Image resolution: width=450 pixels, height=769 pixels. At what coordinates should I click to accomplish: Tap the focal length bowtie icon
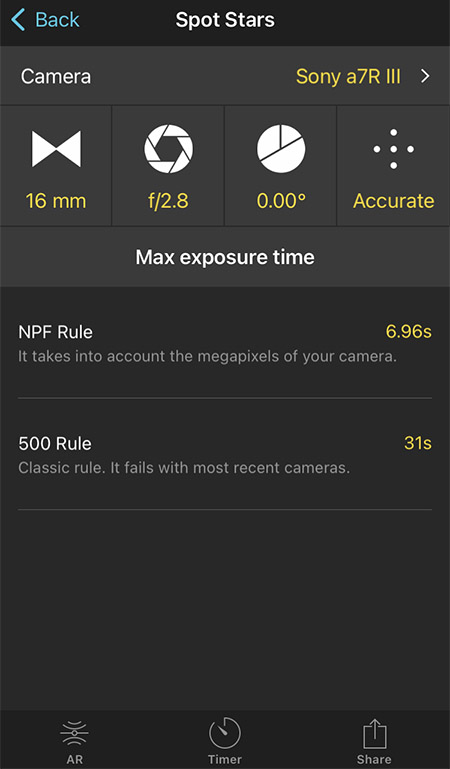tap(56, 149)
